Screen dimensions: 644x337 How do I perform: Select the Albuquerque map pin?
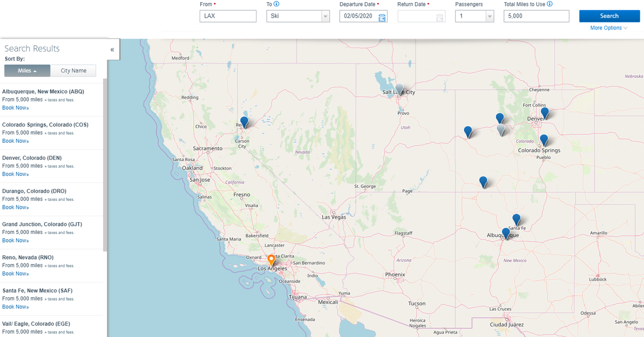coord(506,233)
